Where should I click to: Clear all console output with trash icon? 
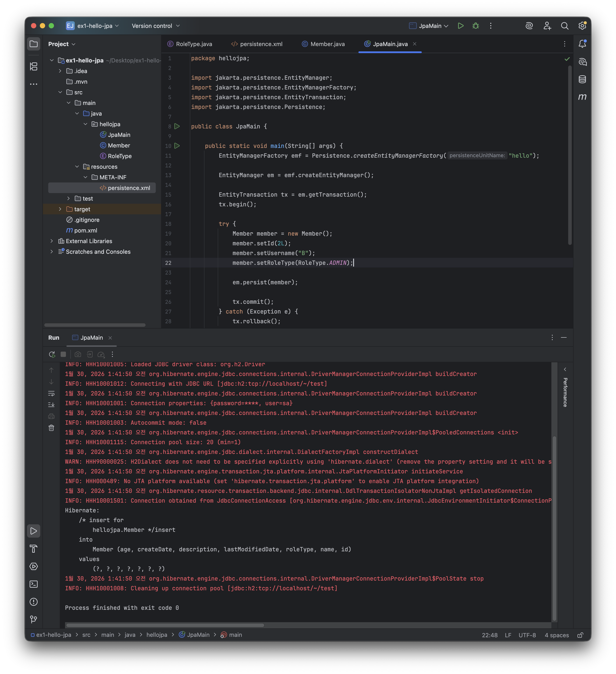(52, 428)
